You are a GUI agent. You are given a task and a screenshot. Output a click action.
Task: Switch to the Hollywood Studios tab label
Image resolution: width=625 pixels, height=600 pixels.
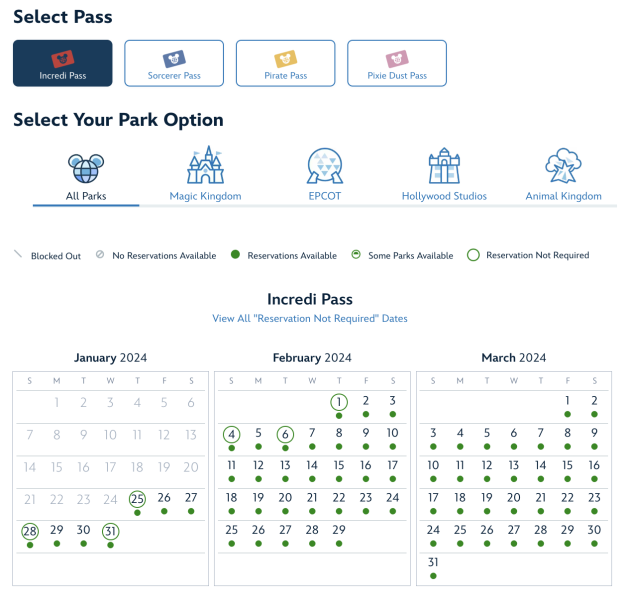tap(444, 197)
